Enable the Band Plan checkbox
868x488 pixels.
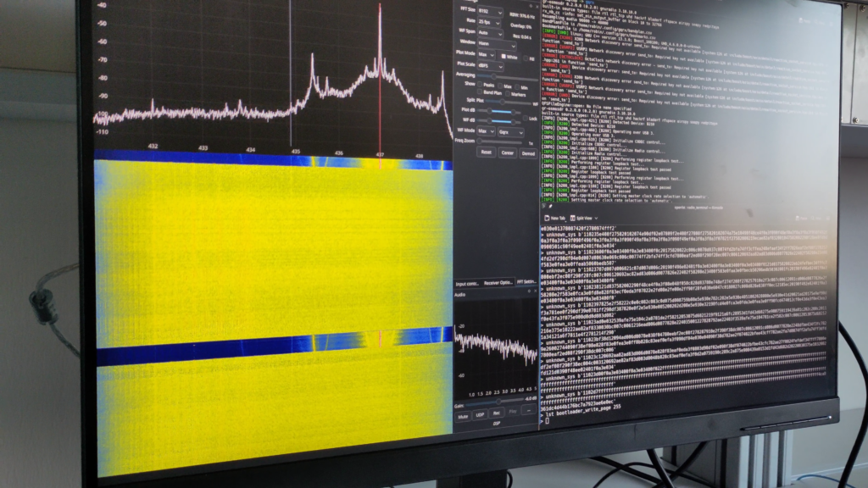[x=480, y=91]
